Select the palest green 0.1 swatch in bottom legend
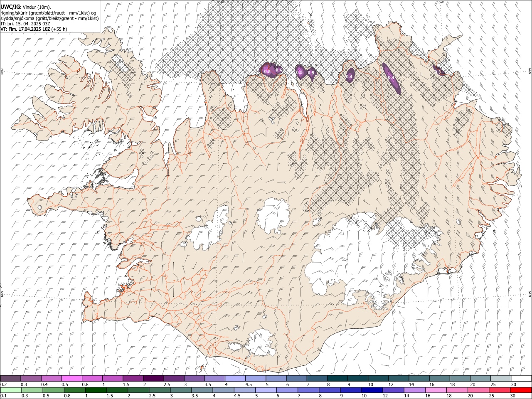532x399 pixels. pos(11,390)
